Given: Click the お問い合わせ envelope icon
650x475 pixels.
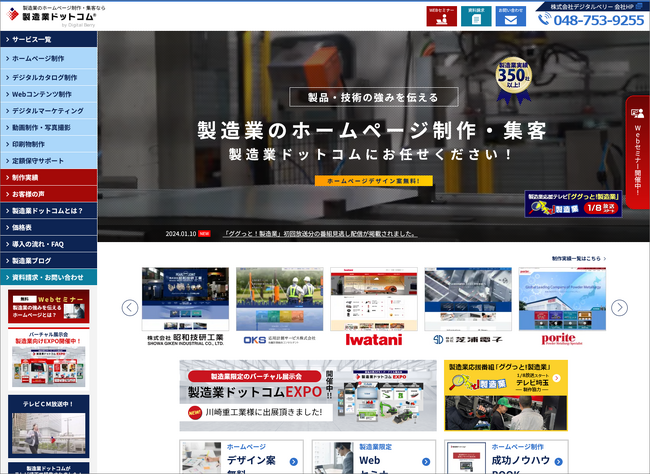Looking at the screenshot, I should tap(510, 15).
